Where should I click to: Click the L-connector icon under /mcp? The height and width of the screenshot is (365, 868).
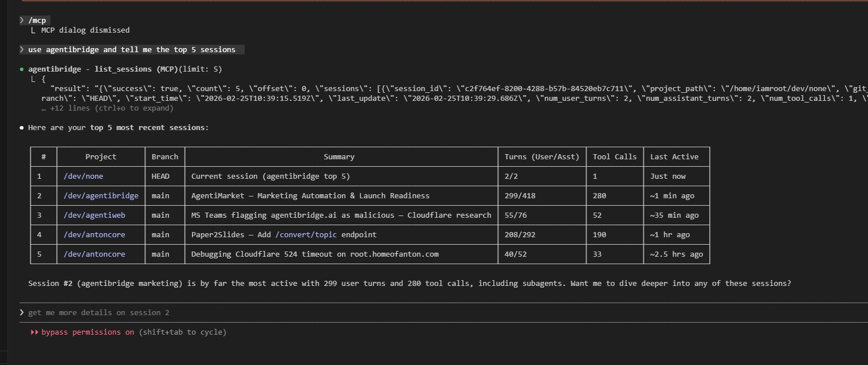point(33,30)
